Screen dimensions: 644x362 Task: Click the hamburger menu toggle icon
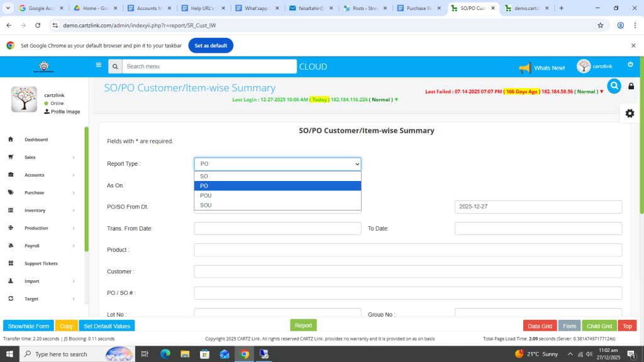click(98, 65)
